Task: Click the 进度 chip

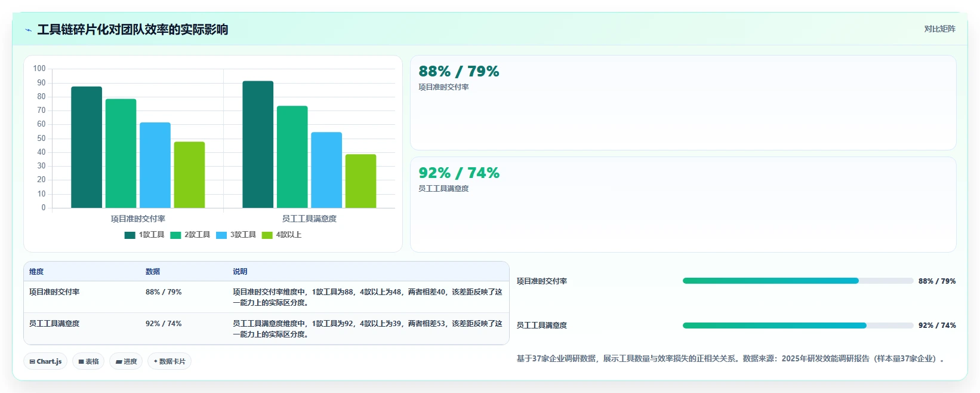Action: pos(126,361)
